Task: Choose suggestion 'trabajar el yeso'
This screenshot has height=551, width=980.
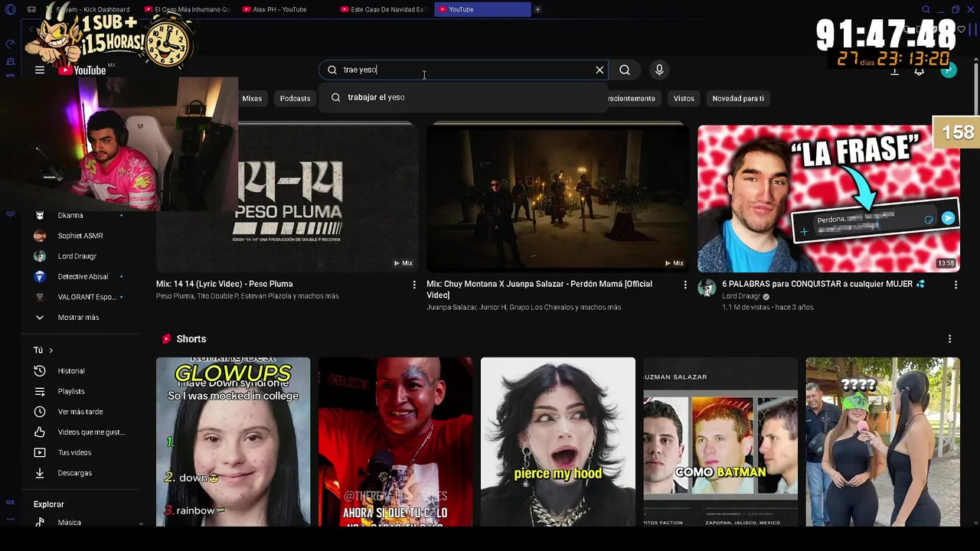Action: click(x=464, y=97)
